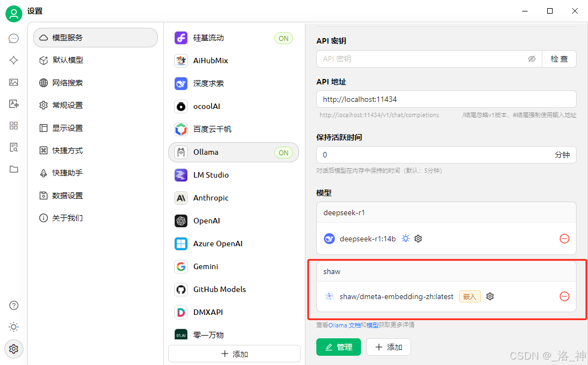Image resolution: width=588 pixels, height=365 pixels.
Task: Select 默认模型 settings section
Action: coord(96,60)
